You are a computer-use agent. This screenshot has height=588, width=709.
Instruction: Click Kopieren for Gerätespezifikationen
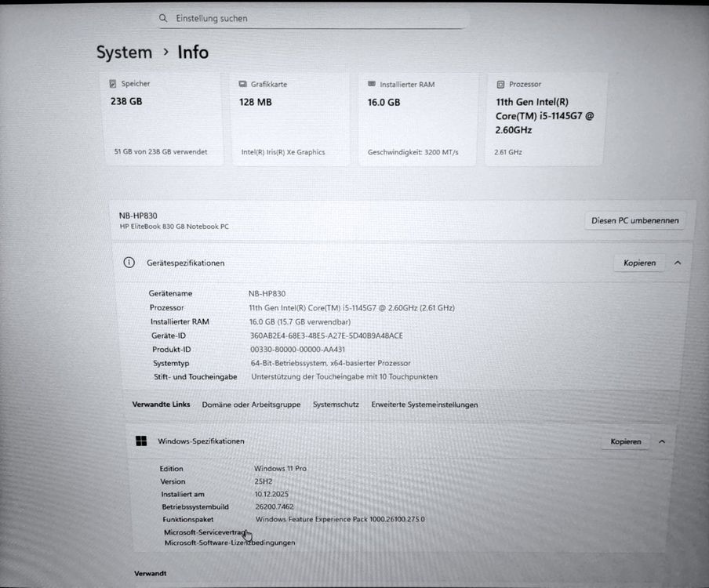click(638, 263)
